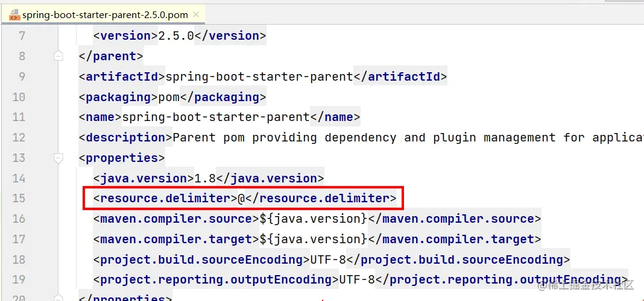644x301 pixels.
Task: Close the spring-boot-starter-parent-2.5.0.pom tab
Action: [196, 15]
